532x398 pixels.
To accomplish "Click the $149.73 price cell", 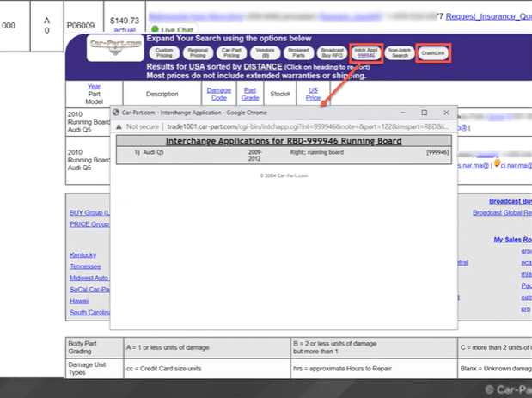I will pyautogui.click(x=125, y=21).
